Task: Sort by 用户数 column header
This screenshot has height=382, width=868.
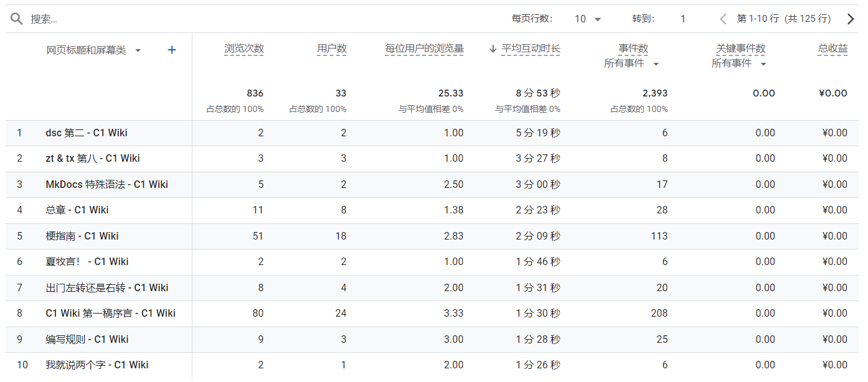Action: pyautogui.click(x=332, y=49)
